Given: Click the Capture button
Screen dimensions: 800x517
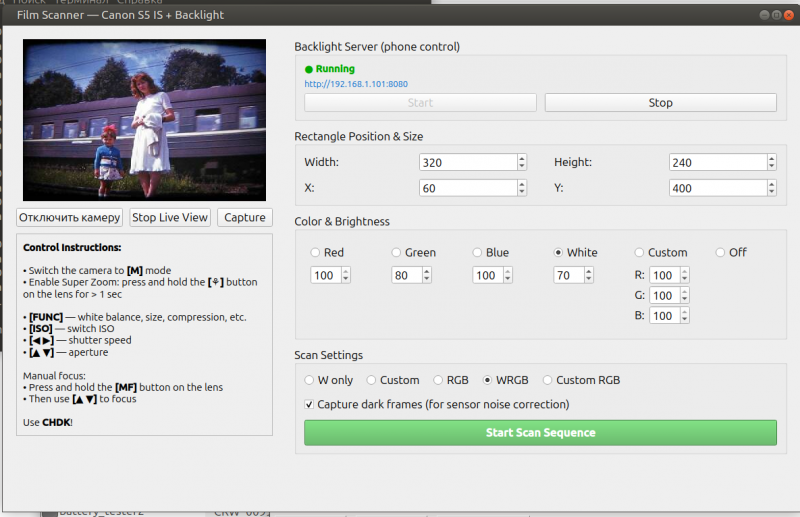Looking at the screenshot, I should (244, 217).
